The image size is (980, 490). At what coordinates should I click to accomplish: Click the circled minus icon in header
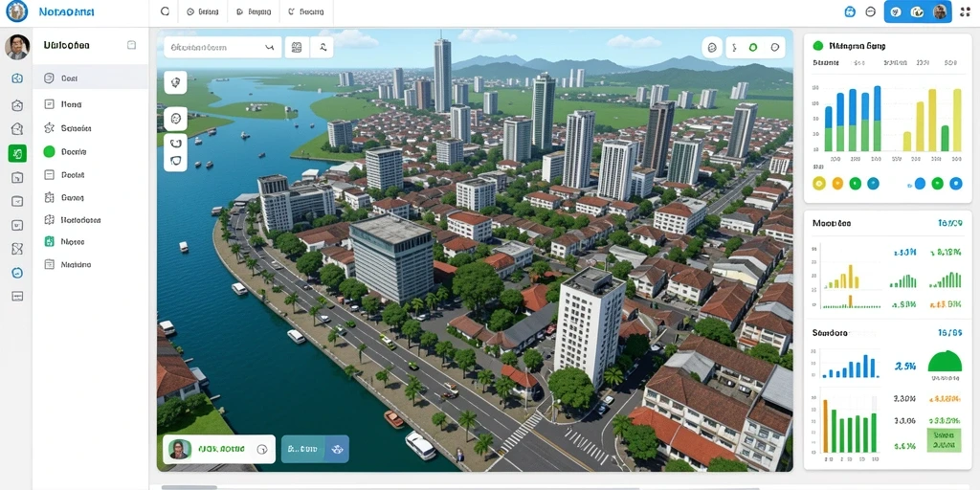[x=871, y=11]
